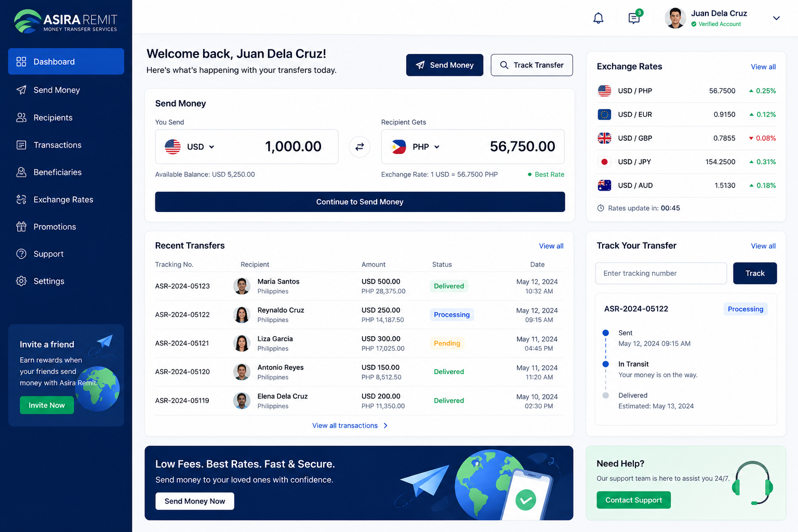Click the Philippine flag in Recipient Gets

[x=398, y=147]
